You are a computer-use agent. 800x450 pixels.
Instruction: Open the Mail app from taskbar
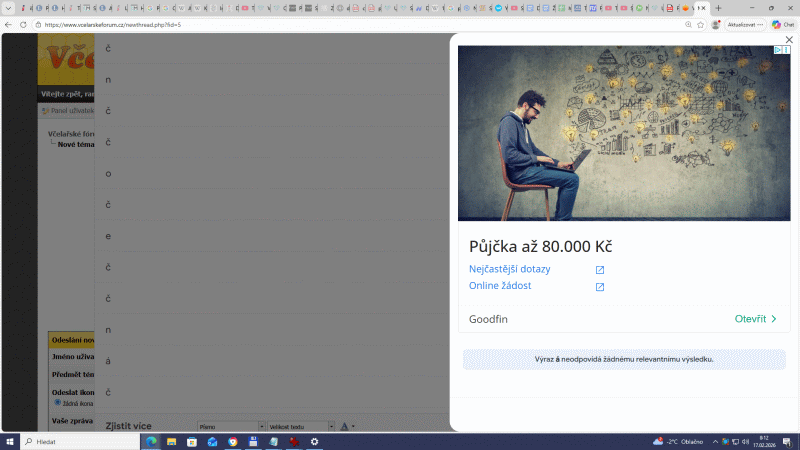212,442
